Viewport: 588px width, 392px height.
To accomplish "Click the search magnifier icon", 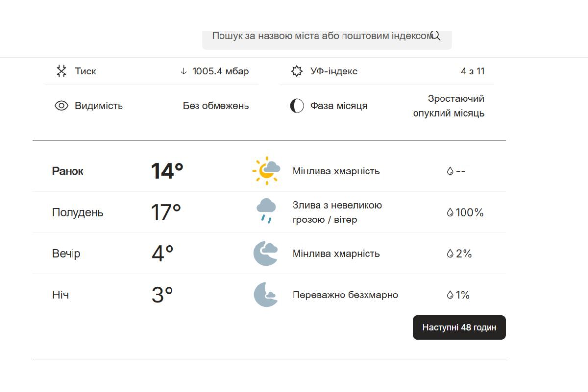I will point(436,36).
